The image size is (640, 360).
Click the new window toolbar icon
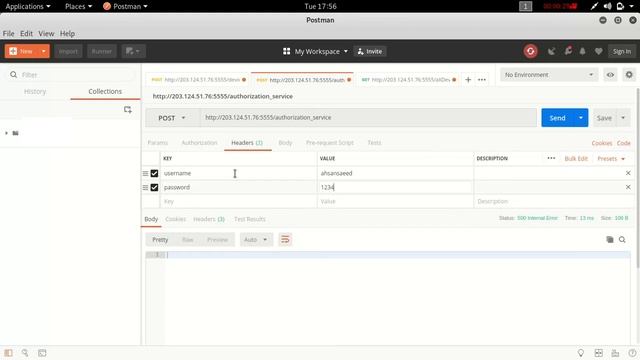pos(133,51)
